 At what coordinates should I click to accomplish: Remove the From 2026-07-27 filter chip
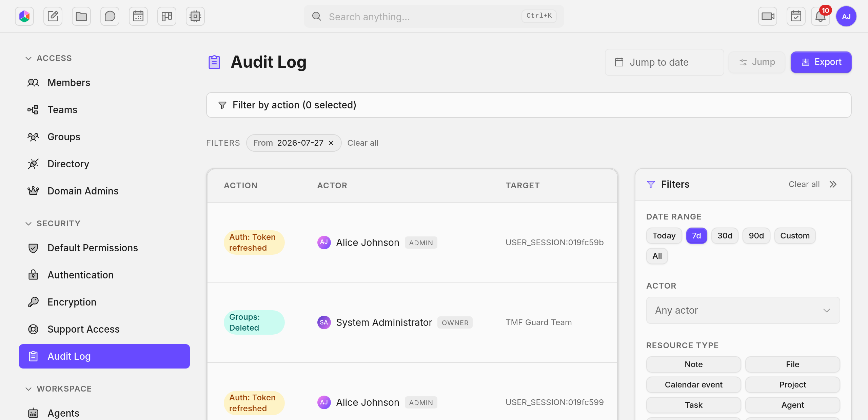[331, 143]
